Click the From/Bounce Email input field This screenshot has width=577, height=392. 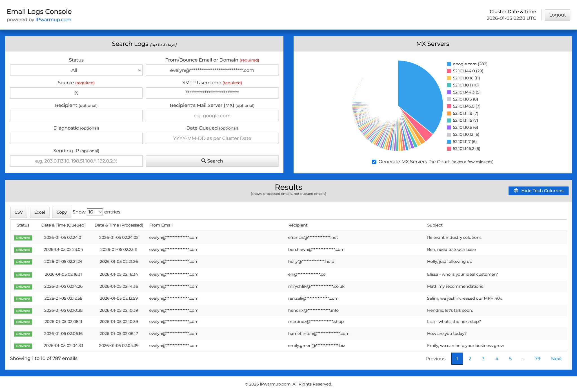point(212,70)
